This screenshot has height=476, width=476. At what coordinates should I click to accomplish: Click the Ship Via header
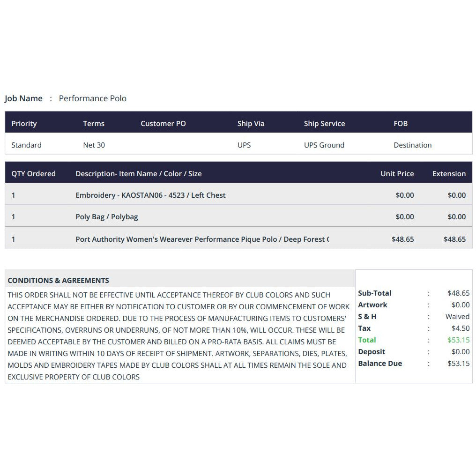point(251,124)
